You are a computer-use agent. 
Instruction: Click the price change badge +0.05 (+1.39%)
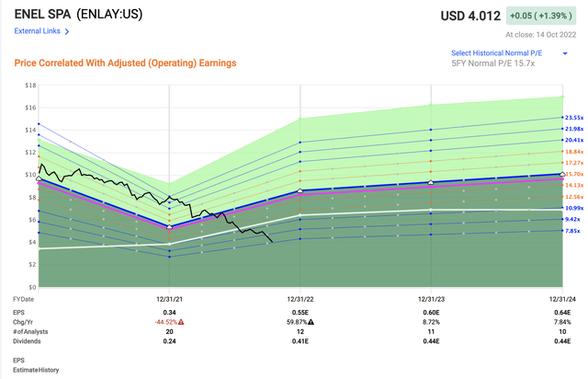click(x=541, y=16)
